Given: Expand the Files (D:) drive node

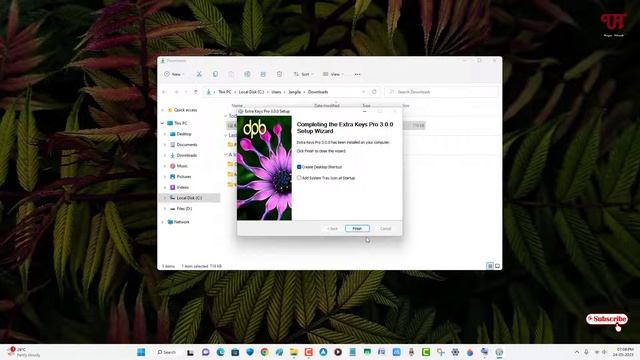Looking at the screenshot, I should point(165,209).
